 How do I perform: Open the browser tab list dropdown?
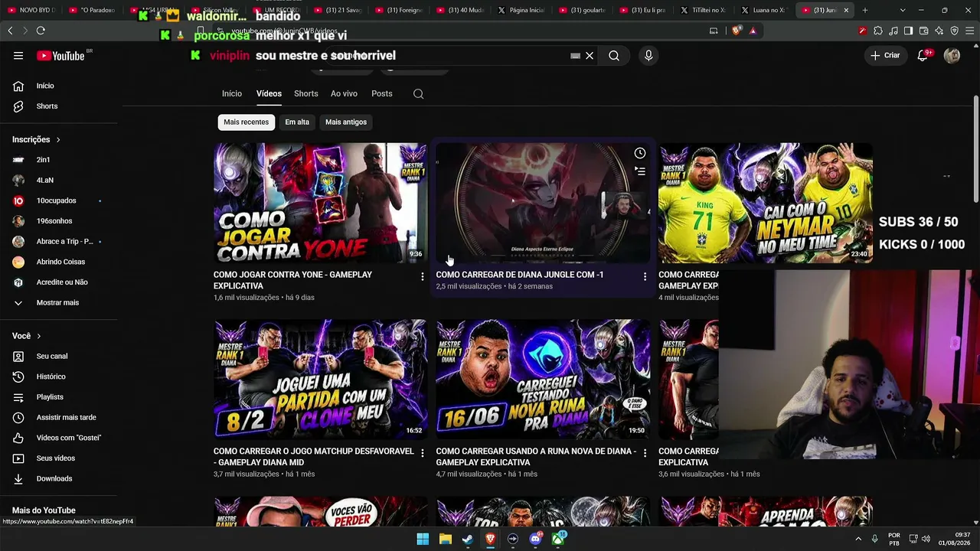[903, 10]
